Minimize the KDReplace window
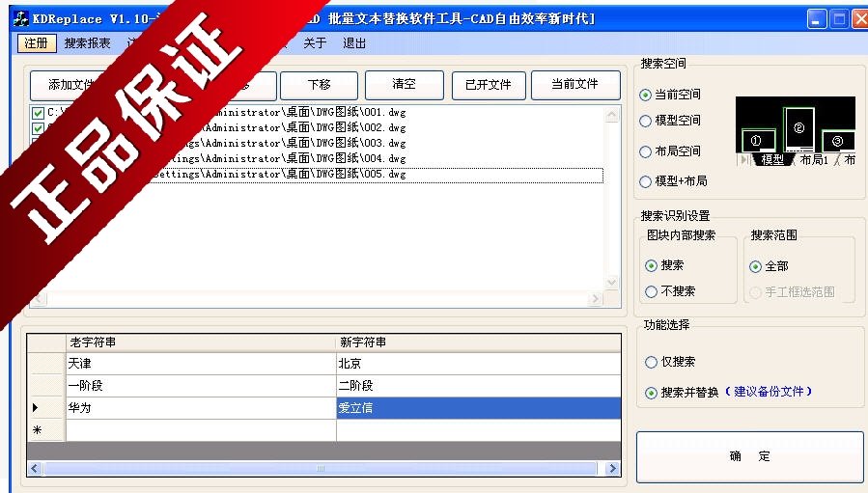This screenshot has width=868, height=493. tap(817, 18)
